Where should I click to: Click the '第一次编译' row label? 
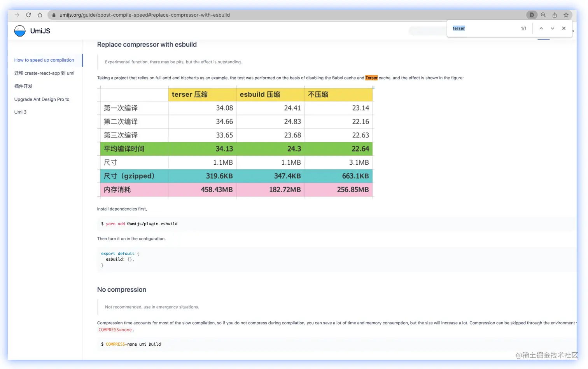(x=121, y=108)
